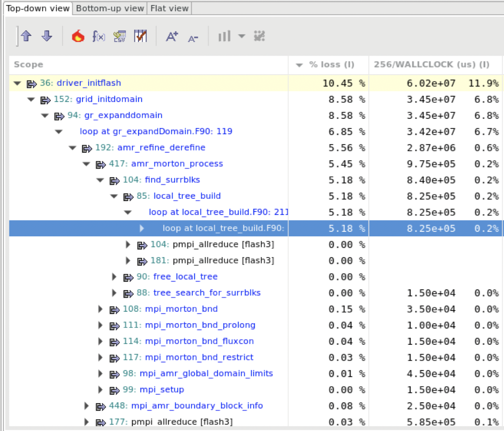
Task: Expand the mpi_morton_bnd node
Action: pyautogui.click(x=100, y=309)
